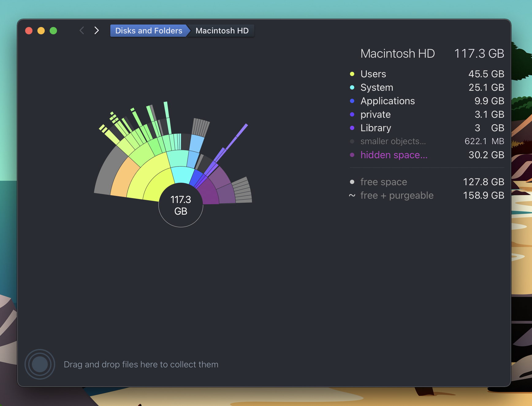Go back using the back arrow

coord(82,30)
